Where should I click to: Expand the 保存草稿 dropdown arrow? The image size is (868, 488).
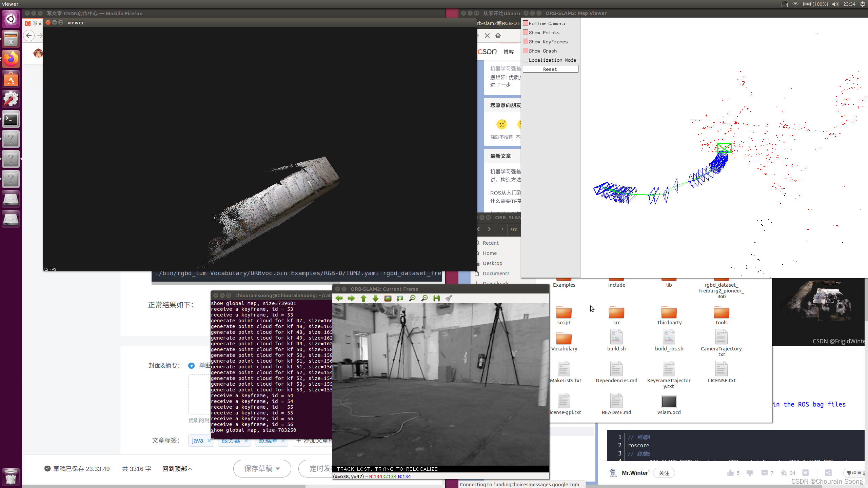(x=278, y=469)
